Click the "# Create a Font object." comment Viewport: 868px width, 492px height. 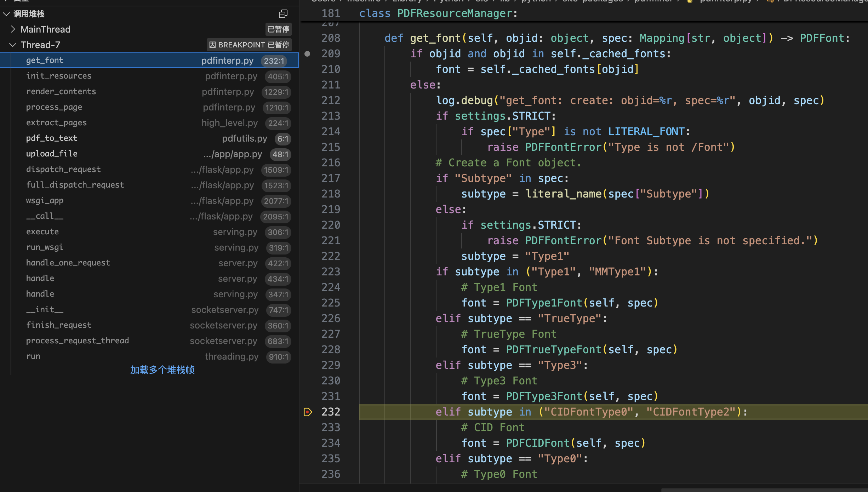tap(508, 163)
